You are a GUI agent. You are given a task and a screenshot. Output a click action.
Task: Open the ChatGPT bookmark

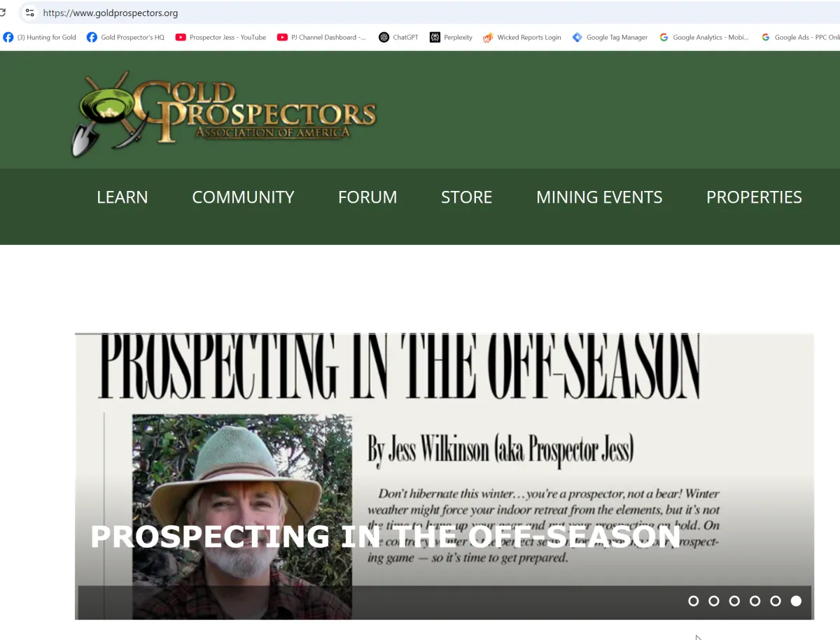[x=398, y=37]
